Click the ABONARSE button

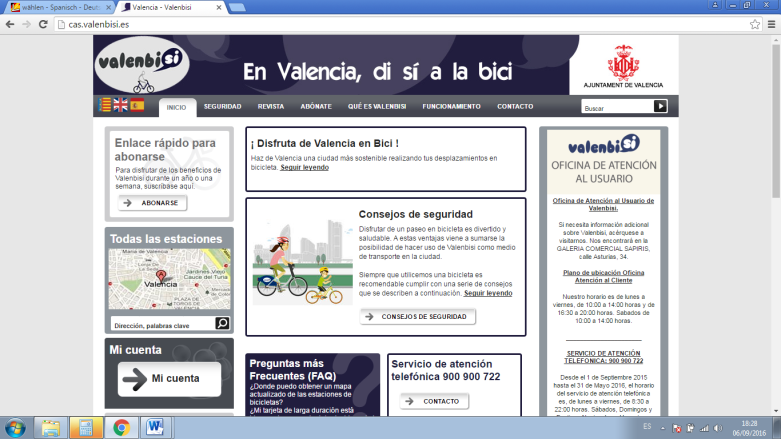click(152, 203)
